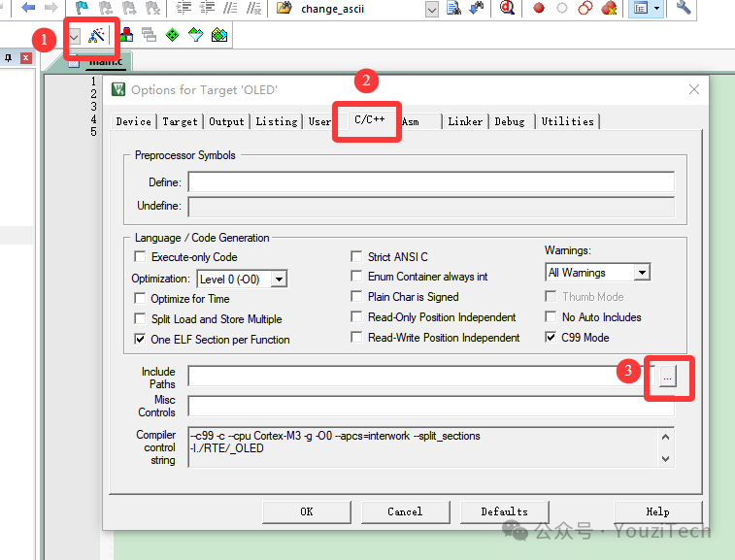Open Options for Target magic wand icon
The height and width of the screenshot is (560, 735).
tap(96, 35)
